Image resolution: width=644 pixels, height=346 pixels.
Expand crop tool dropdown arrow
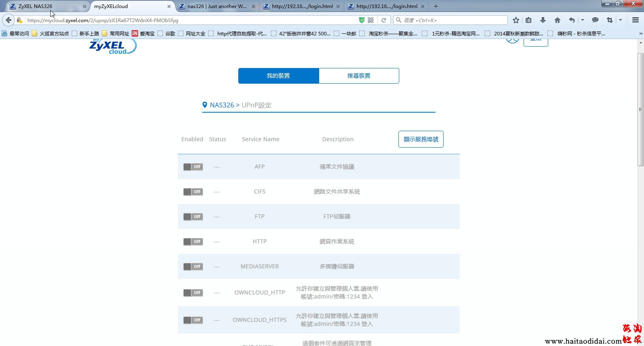620,20
